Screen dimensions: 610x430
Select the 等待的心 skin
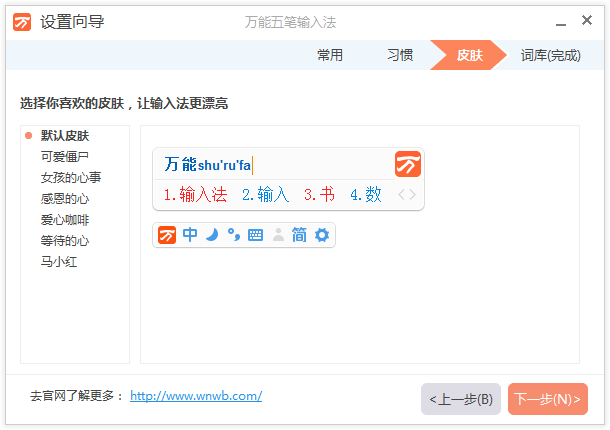click(x=65, y=241)
